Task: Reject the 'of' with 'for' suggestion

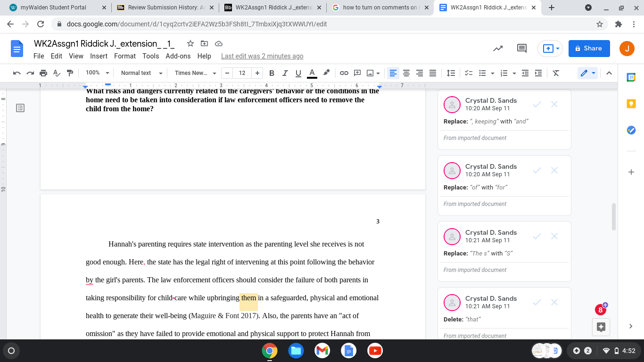Action: coord(554,170)
